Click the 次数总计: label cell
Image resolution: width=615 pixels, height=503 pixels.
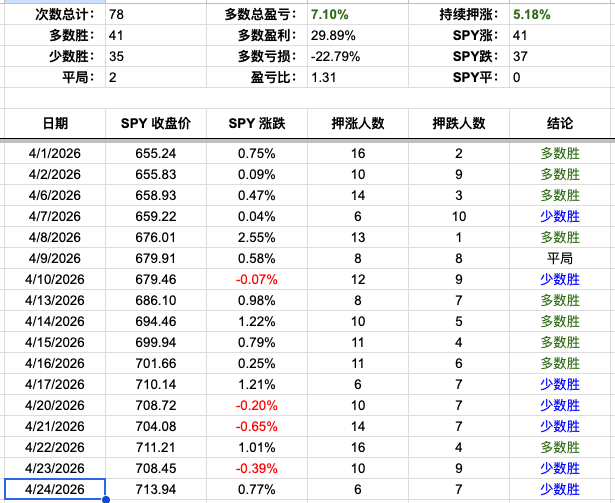coord(55,15)
